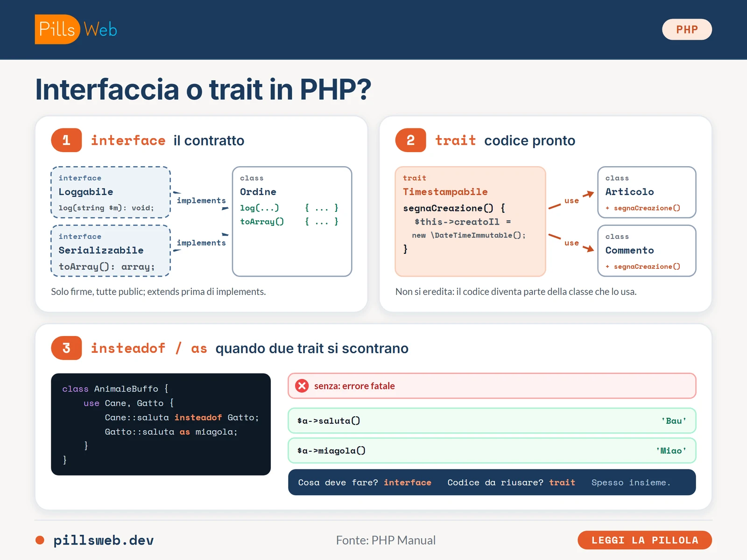Click the 'use Cane, Gatto {' code line
747x560 pixels.
(x=128, y=403)
